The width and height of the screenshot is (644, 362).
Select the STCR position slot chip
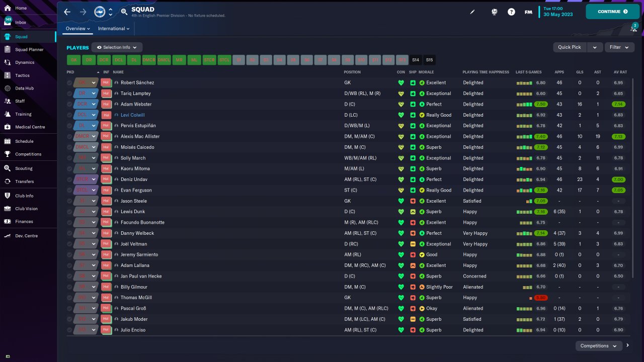pos(209,60)
